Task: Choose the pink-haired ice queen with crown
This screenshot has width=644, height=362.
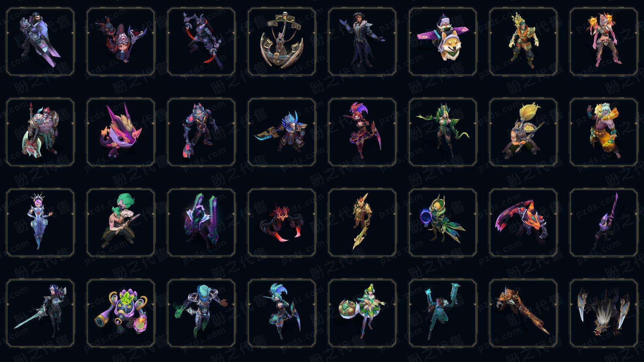Action: (x=40, y=223)
